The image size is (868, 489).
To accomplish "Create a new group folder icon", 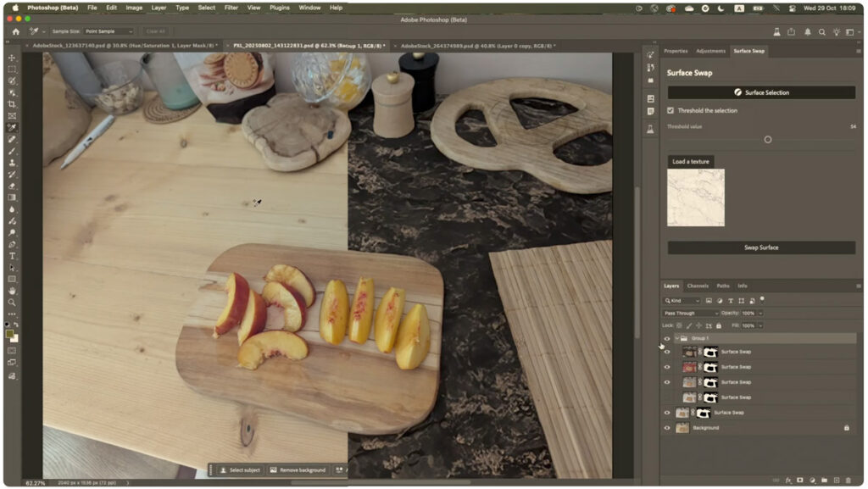I will (824, 481).
